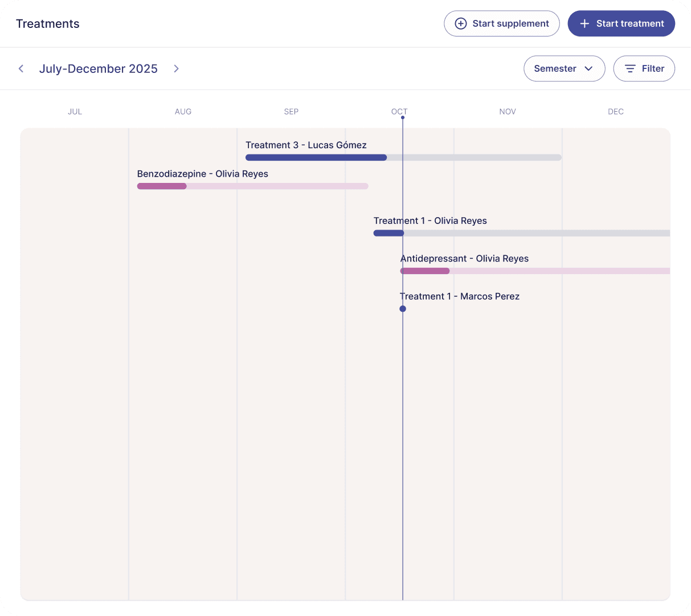This screenshot has width=691, height=616.
Task: Click the NOV month header
Action: [x=508, y=112]
